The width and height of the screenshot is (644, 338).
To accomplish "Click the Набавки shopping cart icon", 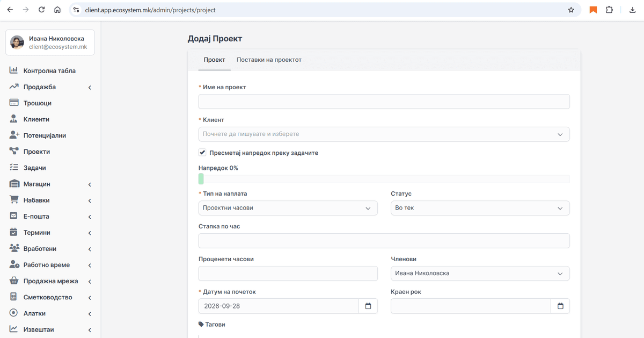I will [14, 200].
